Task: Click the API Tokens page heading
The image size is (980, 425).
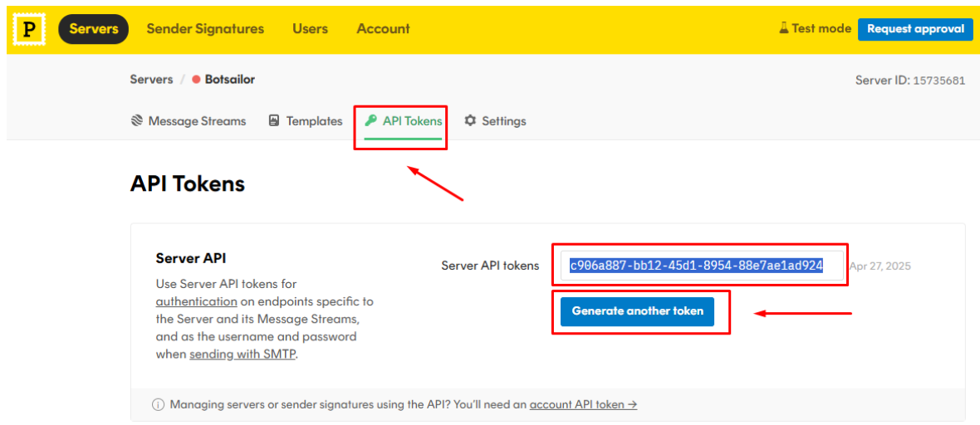Action: click(x=188, y=183)
